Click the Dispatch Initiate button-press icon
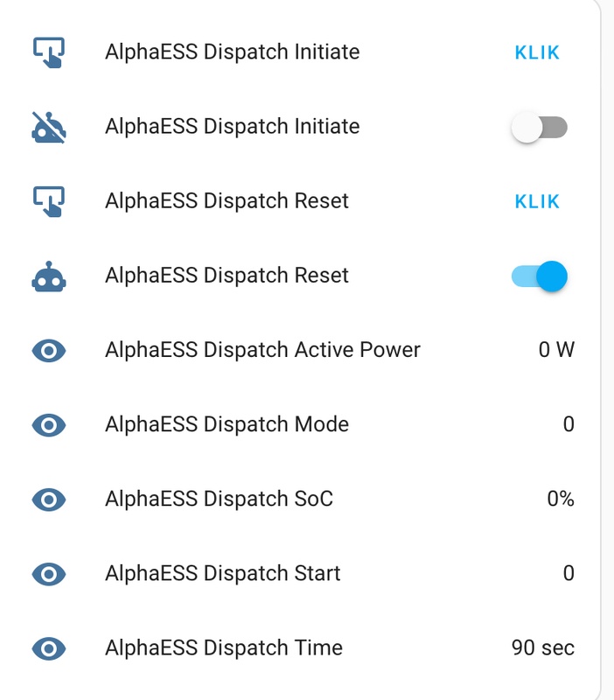Image resolution: width=614 pixels, height=700 pixels. [49, 52]
